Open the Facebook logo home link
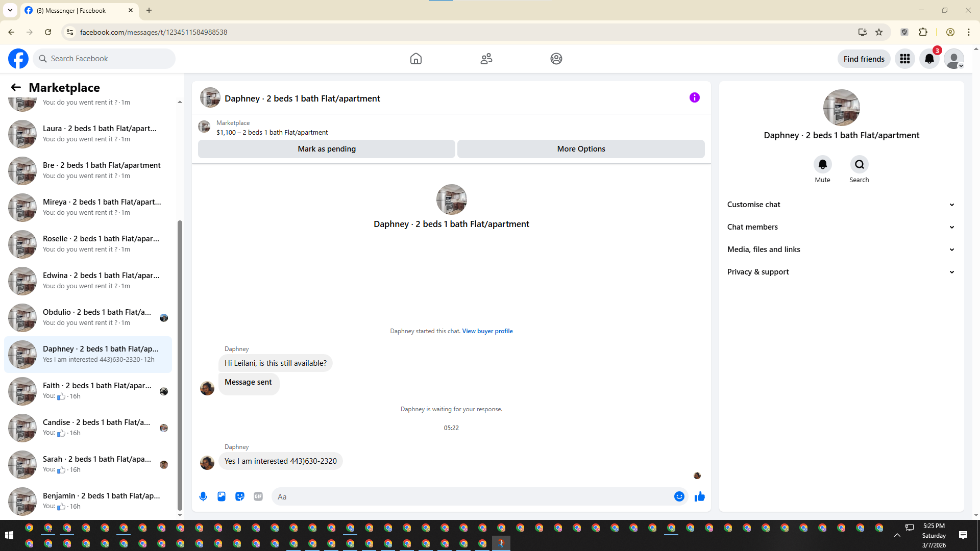Screen dimensions: 980x551 click(18, 59)
